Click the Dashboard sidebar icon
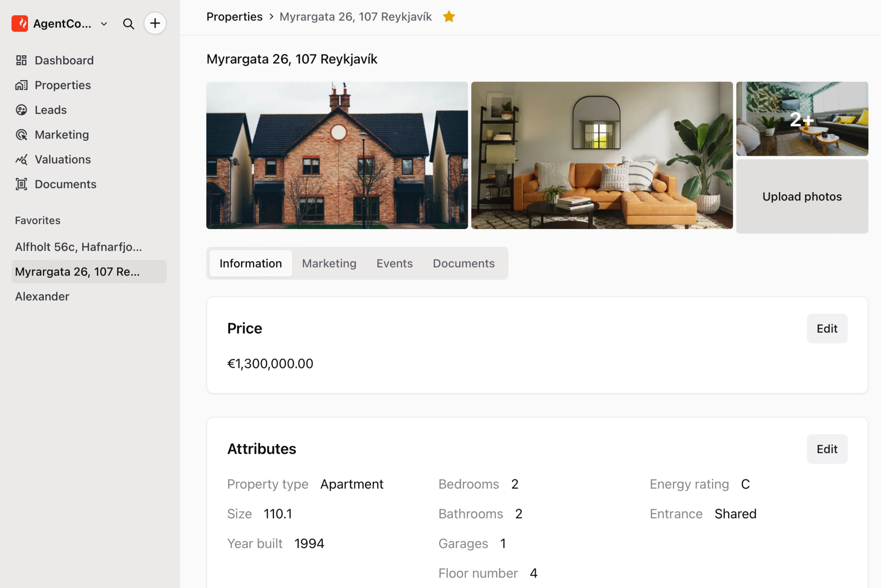This screenshot has height=588, width=881. (x=22, y=60)
